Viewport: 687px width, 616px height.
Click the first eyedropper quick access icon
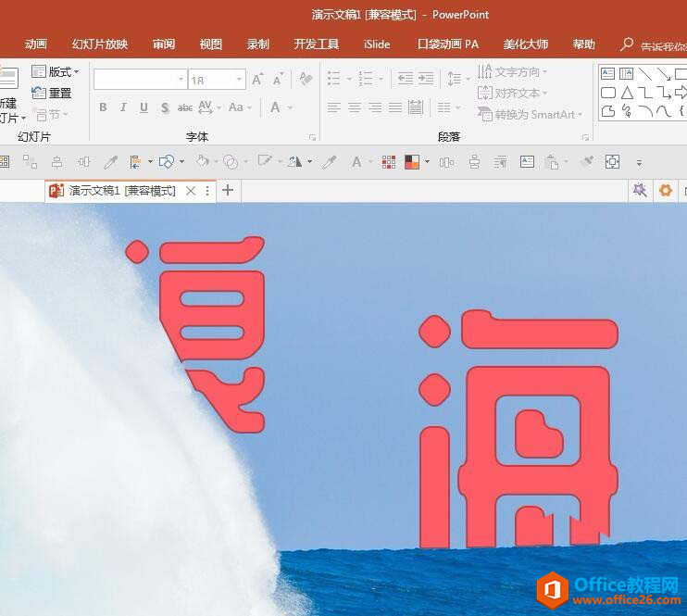tap(110, 162)
